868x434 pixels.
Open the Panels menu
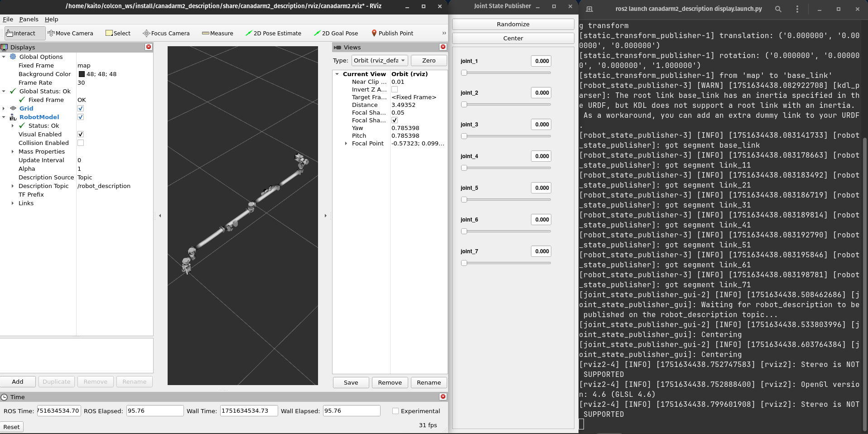[29, 19]
